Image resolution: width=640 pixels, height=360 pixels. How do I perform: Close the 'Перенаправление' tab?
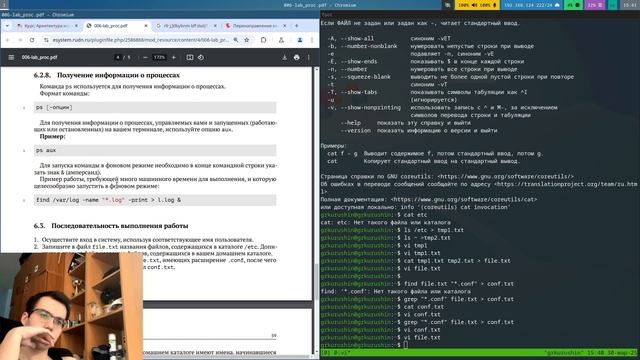(x=284, y=26)
